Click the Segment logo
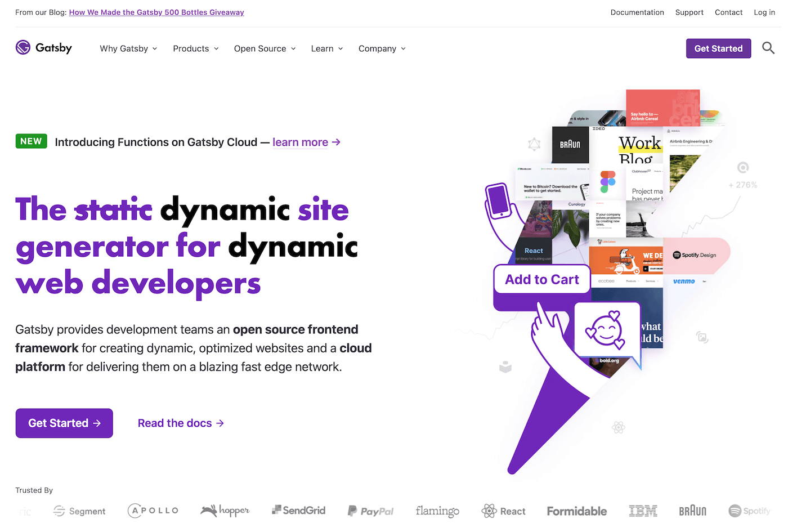The image size is (788, 532). [79, 511]
